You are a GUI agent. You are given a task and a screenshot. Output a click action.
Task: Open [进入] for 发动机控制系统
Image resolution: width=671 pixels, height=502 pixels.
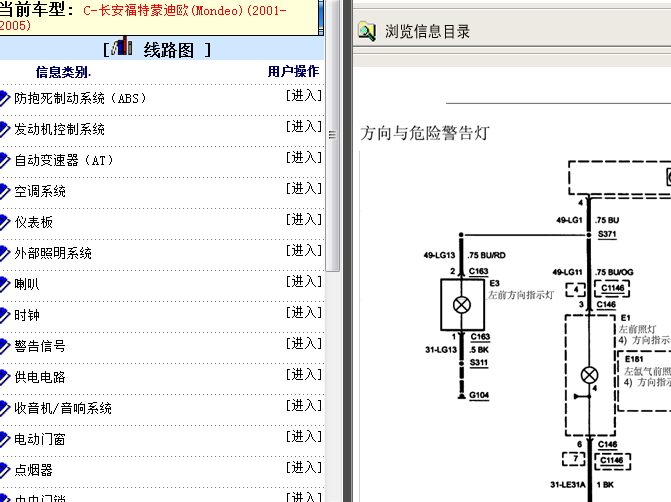pyautogui.click(x=304, y=126)
